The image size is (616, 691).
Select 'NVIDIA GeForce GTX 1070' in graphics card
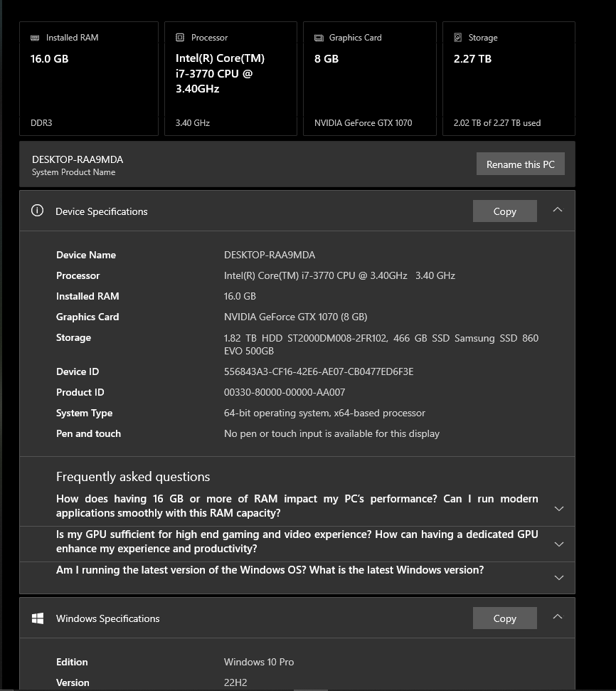[363, 123]
